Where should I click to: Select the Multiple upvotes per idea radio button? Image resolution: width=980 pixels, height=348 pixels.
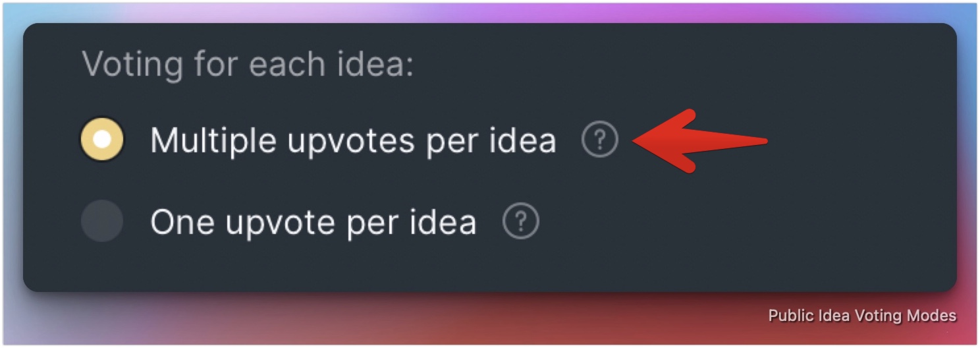[x=102, y=140]
